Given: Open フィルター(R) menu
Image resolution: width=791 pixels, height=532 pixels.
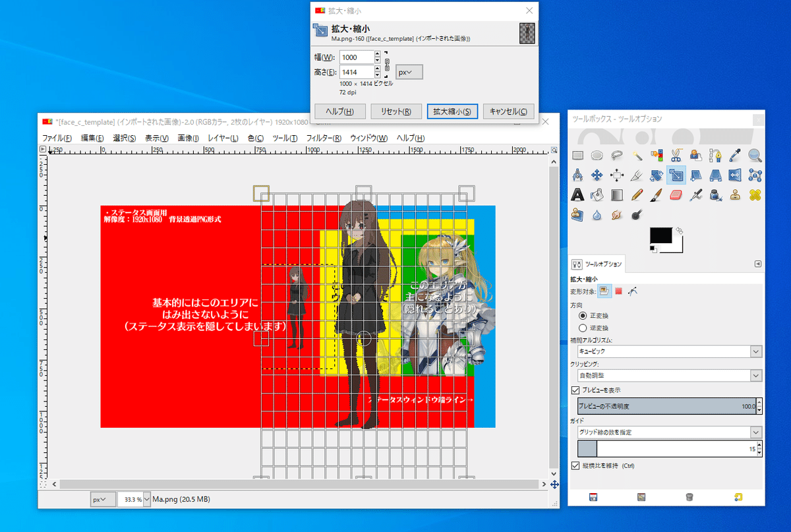Looking at the screenshot, I should [x=324, y=138].
